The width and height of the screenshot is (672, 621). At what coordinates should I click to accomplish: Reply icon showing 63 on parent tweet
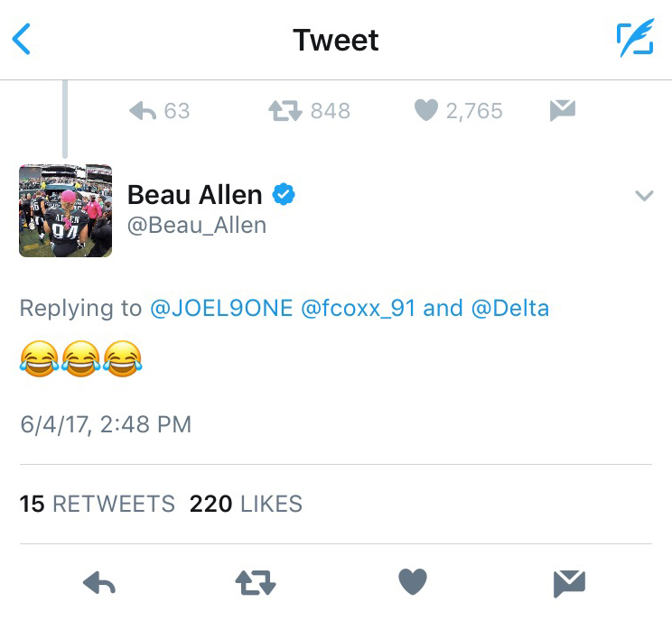144,111
